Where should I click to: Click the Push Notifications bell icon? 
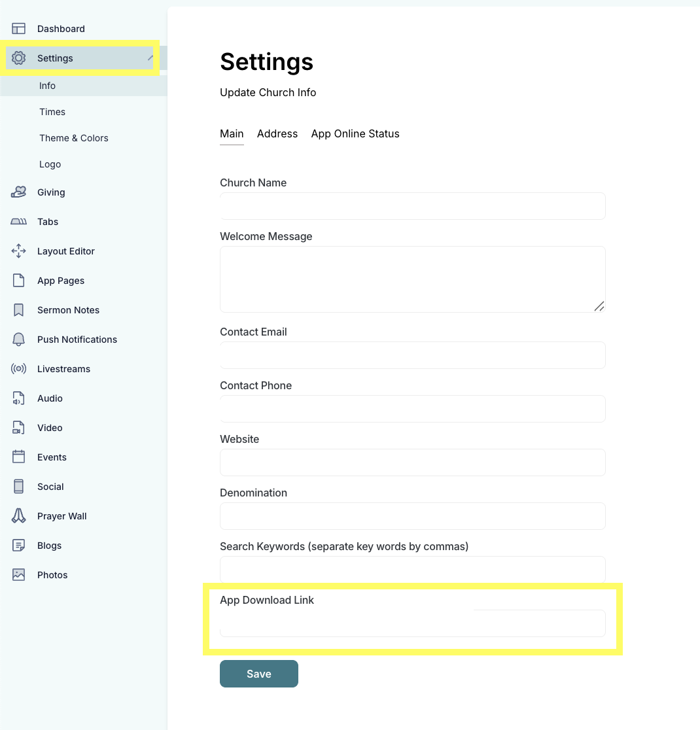pyautogui.click(x=18, y=339)
